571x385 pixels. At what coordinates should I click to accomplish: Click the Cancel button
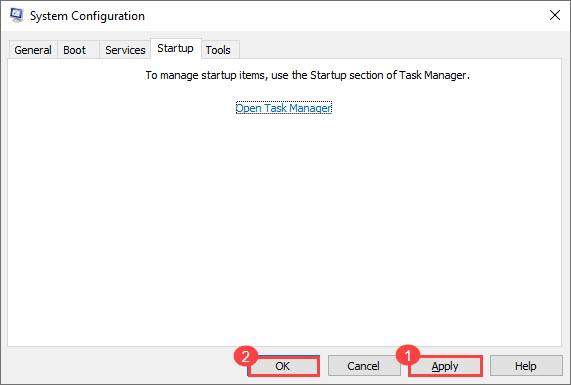[363, 366]
